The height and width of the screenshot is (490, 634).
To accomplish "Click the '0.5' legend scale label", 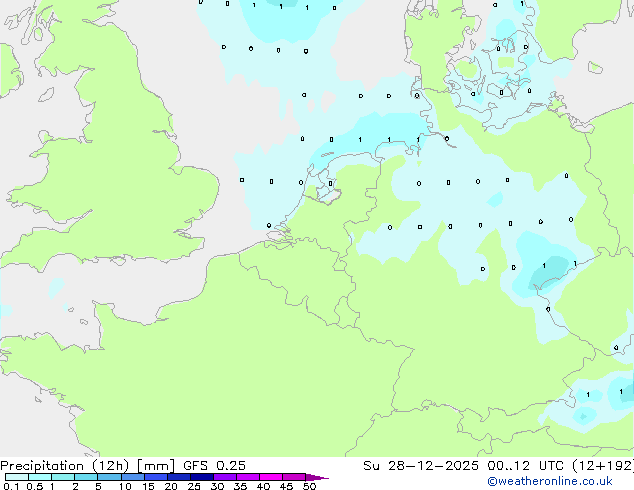I will (x=35, y=486).
